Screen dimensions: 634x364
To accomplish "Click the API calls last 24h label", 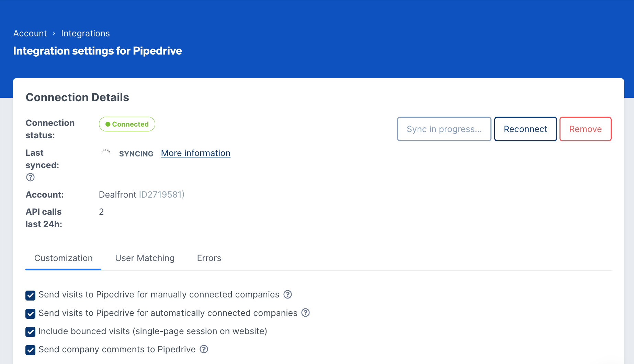I will pos(44,218).
